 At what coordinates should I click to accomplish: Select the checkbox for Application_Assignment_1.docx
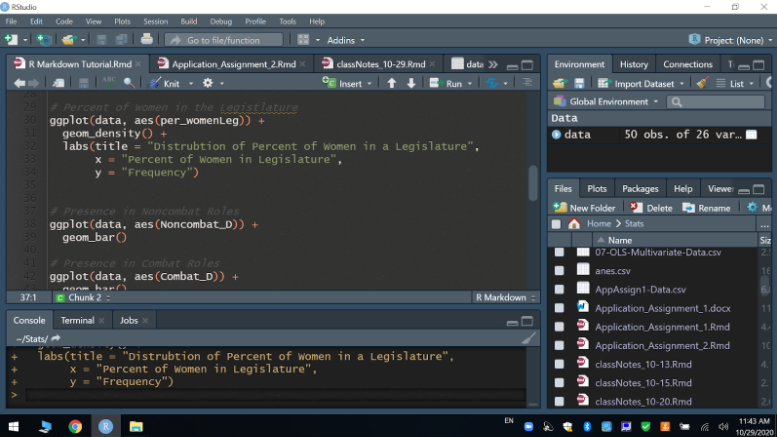559,308
